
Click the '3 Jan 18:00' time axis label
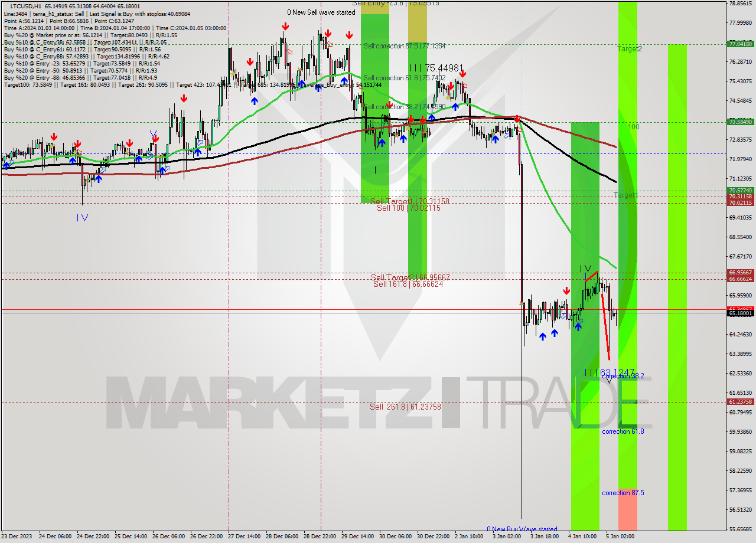click(x=545, y=537)
